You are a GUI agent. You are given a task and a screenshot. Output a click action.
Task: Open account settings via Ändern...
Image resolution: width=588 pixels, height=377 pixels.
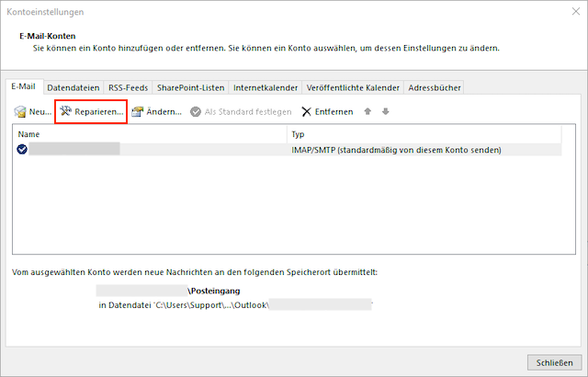(156, 112)
